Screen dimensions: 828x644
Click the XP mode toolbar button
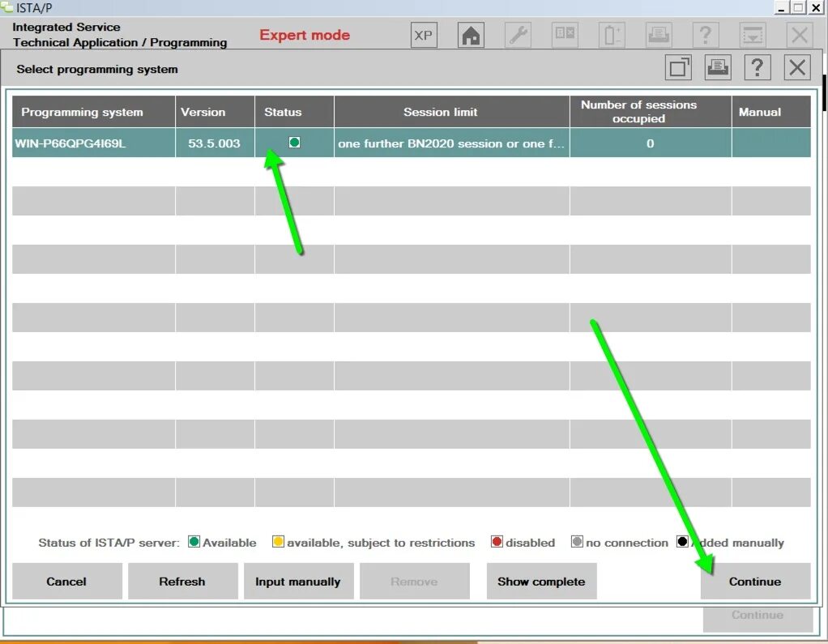coord(424,36)
